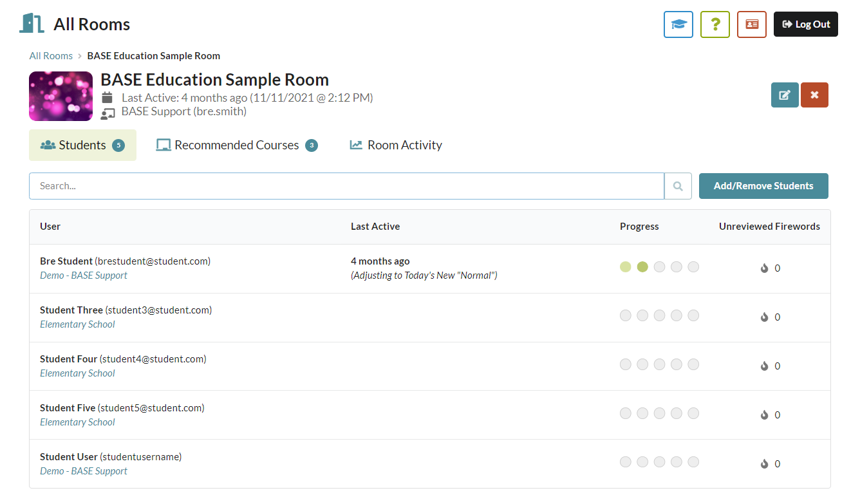The height and width of the screenshot is (504, 851).
Task: Click the Last Active column header
Action: point(375,227)
